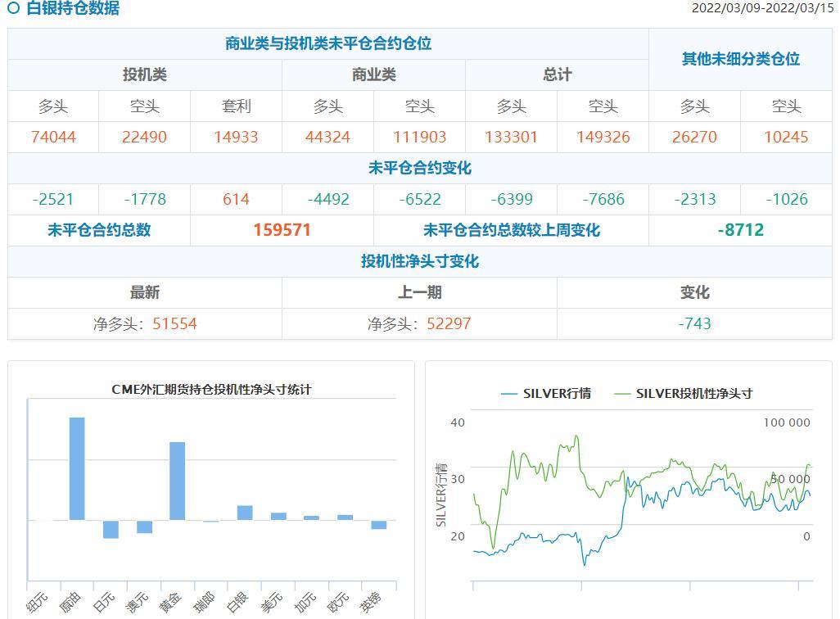Click the 原油 bar in the bar chart
This screenshot has width=840, height=619.
tap(77, 468)
